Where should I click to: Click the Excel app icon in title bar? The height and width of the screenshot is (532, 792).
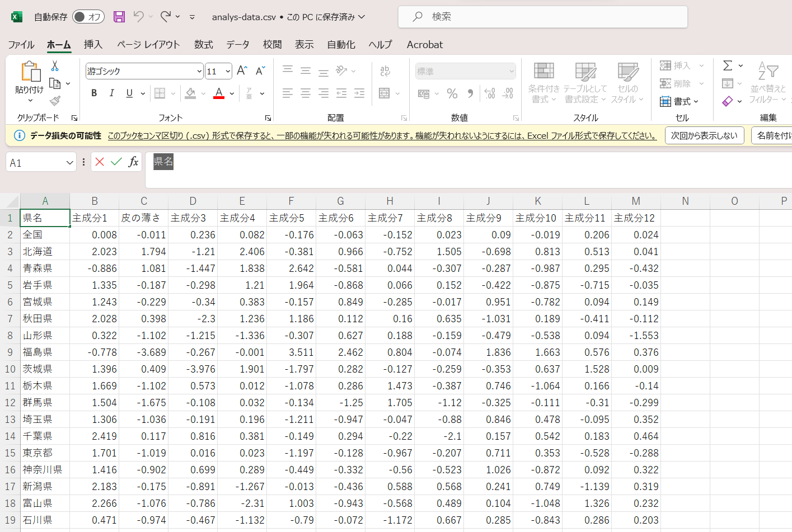tap(17, 17)
